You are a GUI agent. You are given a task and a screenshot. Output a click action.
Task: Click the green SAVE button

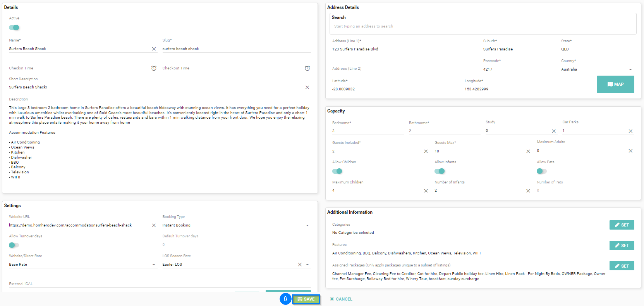306,299
